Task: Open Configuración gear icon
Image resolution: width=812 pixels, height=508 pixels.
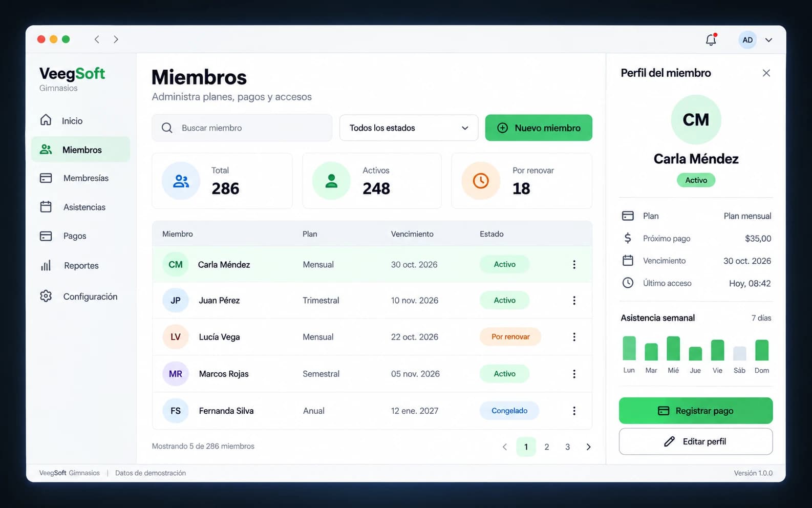Action: [x=46, y=296]
